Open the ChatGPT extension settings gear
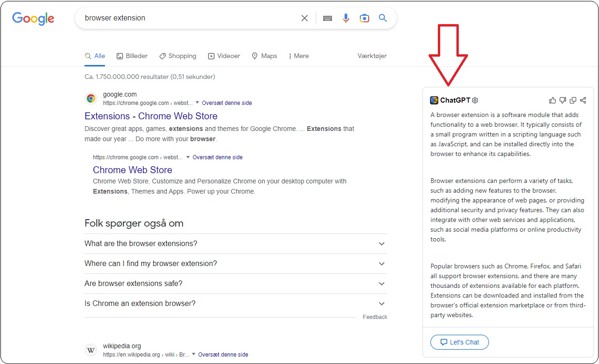Image resolution: width=599 pixels, height=364 pixels. pyautogui.click(x=475, y=100)
